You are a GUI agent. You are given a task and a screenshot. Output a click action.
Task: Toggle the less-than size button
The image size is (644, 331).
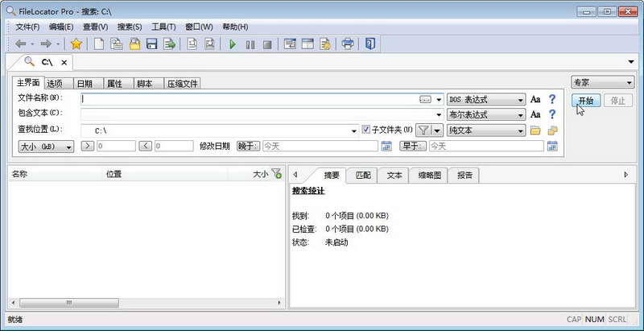click(146, 146)
